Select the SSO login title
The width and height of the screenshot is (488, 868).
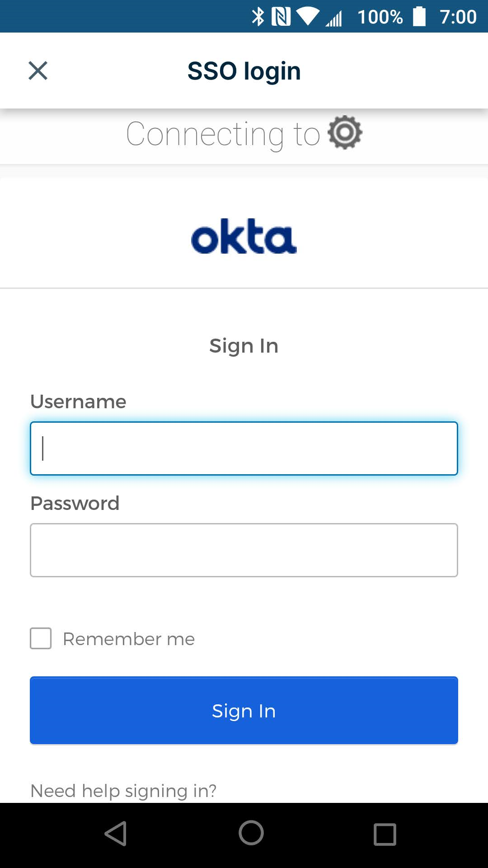tap(244, 71)
